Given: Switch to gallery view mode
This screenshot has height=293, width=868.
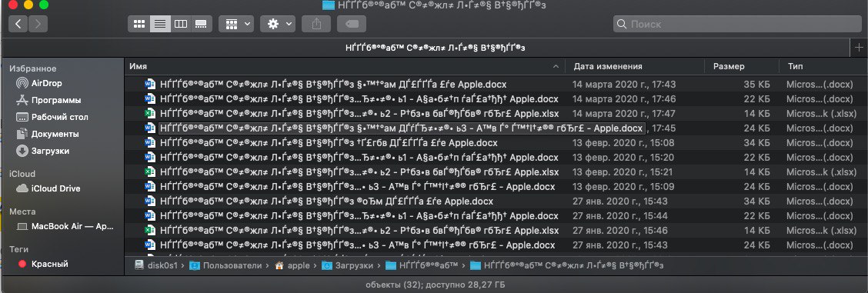Looking at the screenshot, I should pyautogui.click(x=202, y=24).
